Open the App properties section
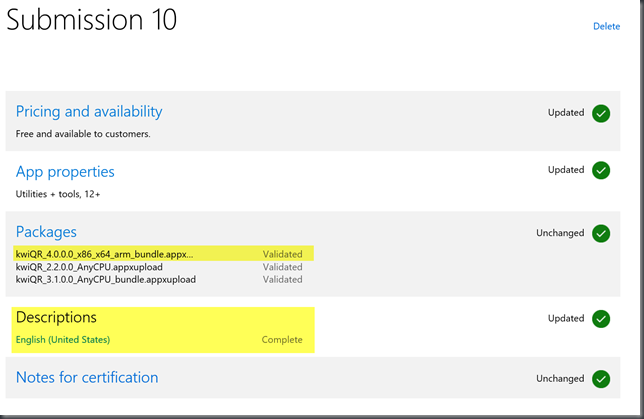This screenshot has width=644, height=419. 65,172
